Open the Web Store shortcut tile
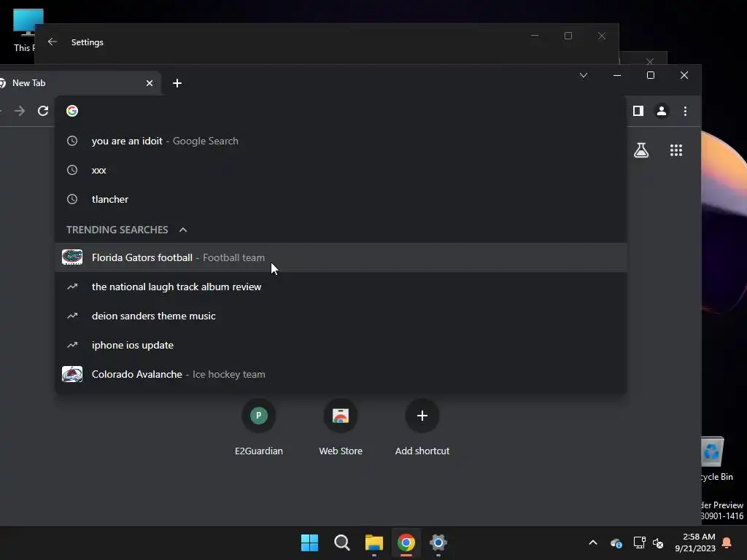This screenshot has height=560, width=747. click(x=341, y=427)
